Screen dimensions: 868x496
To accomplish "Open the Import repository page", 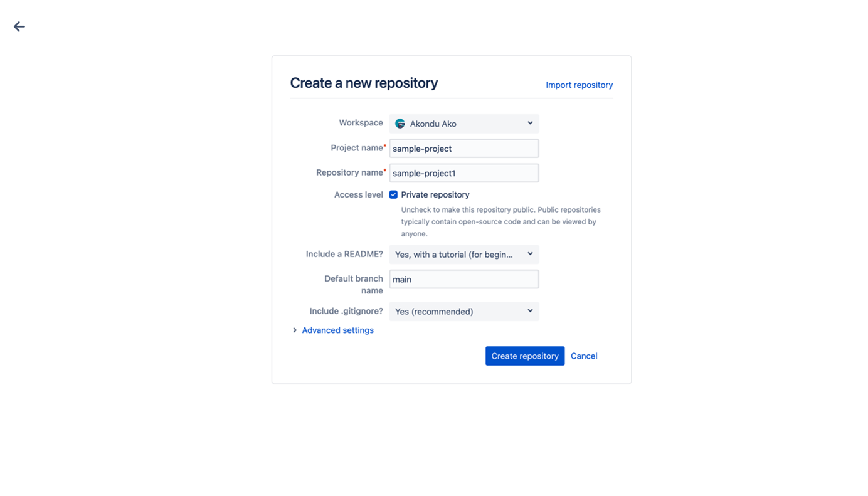I will point(579,85).
